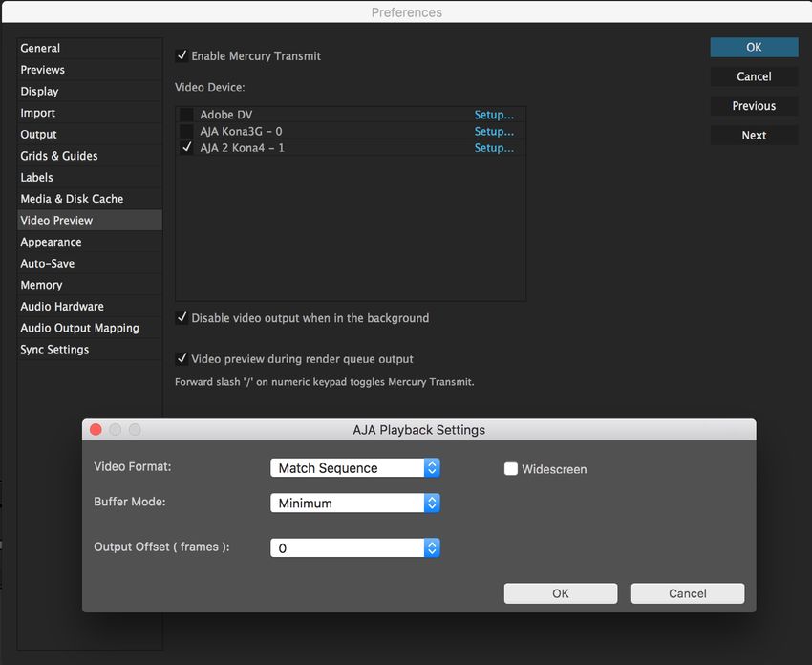Select the AJA Kona3G - 0 device name
Image resolution: width=812 pixels, height=665 pixels.
coord(242,131)
